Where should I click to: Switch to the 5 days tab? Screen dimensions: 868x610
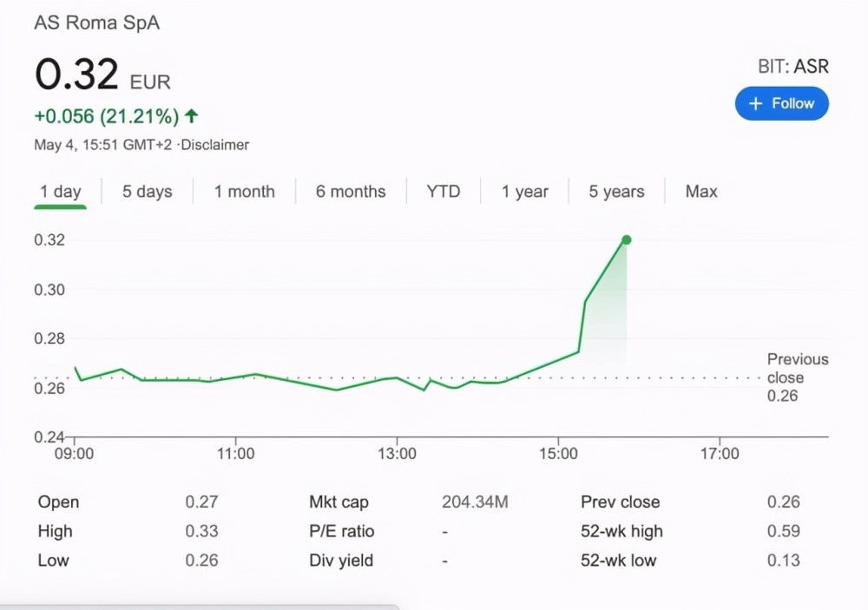pos(148,192)
